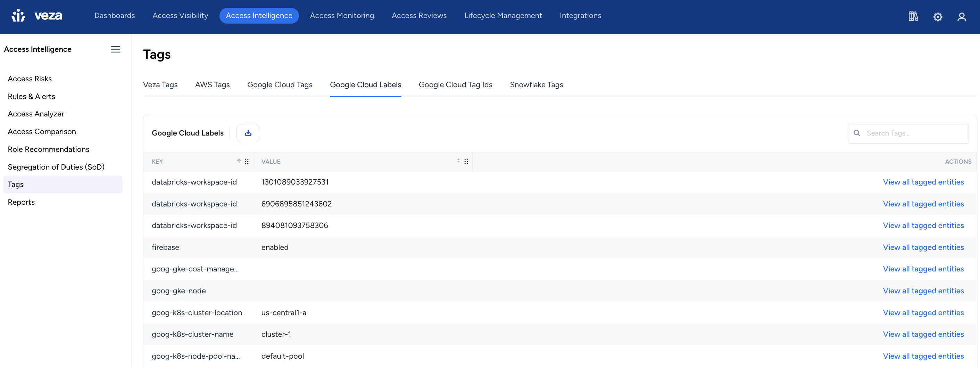
Task: Open the documentation library icon
Action: coord(913,16)
